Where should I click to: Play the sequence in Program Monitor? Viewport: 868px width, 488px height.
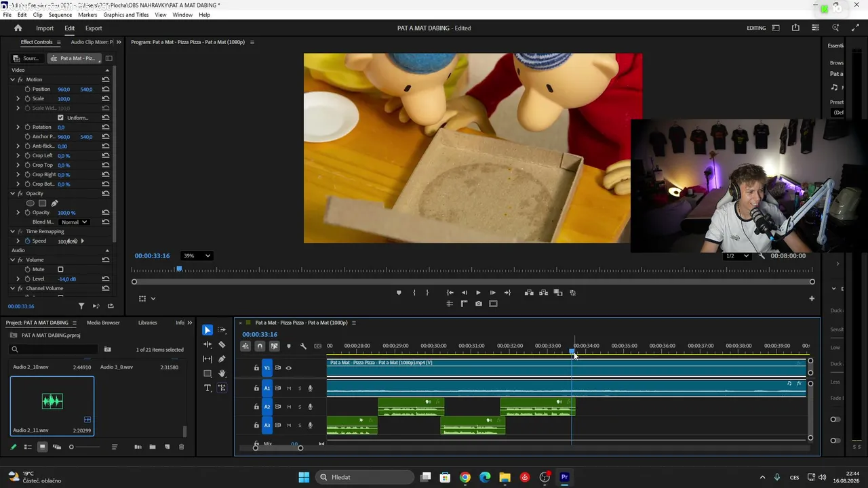(x=478, y=293)
